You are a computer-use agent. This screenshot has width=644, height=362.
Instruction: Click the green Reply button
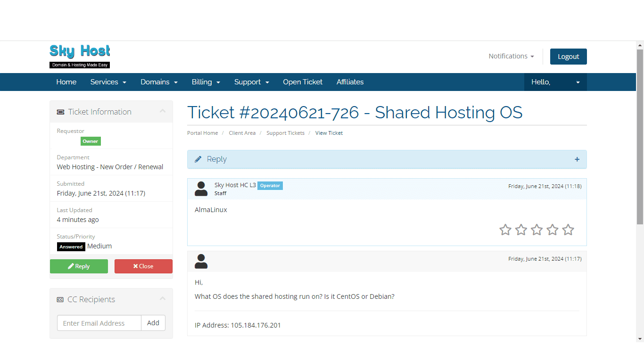pyautogui.click(x=79, y=266)
